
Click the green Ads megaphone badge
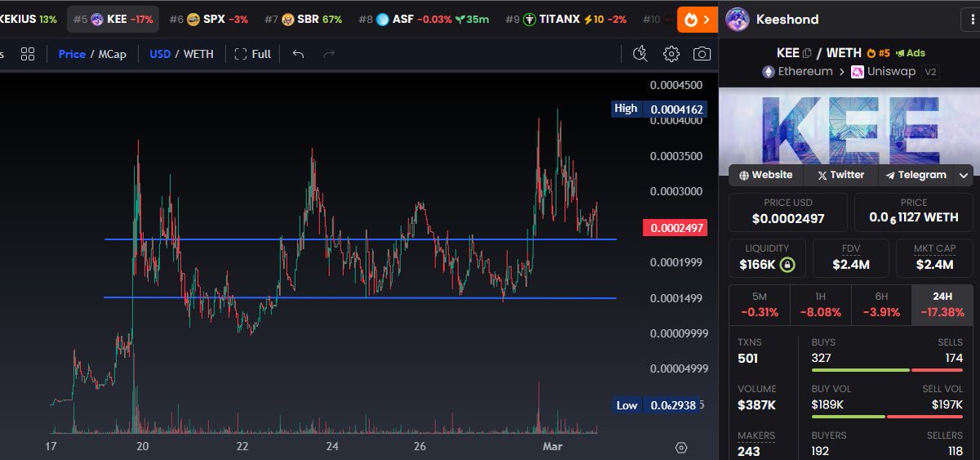click(x=911, y=53)
